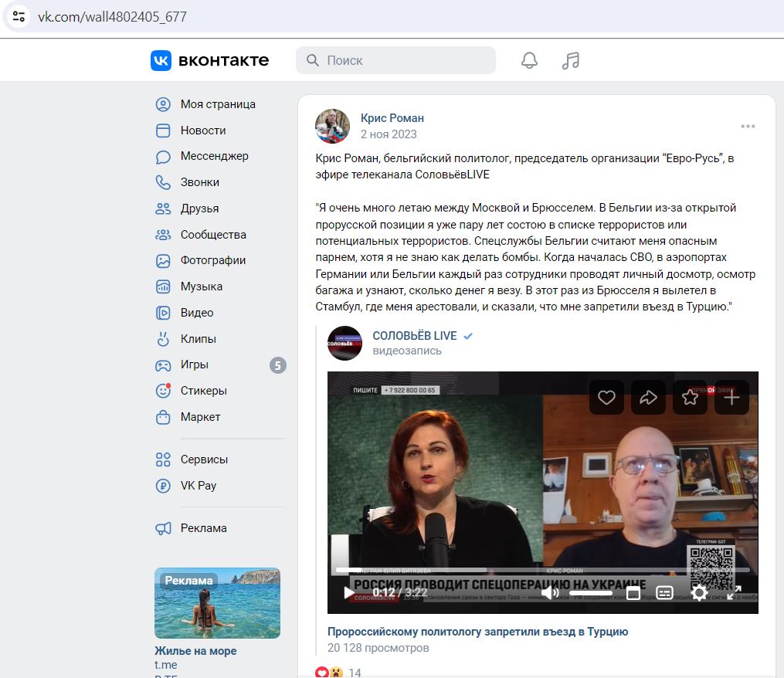Click the Реклама megaphone icon
This screenshot has height=678, width=784.
[163, 528]
